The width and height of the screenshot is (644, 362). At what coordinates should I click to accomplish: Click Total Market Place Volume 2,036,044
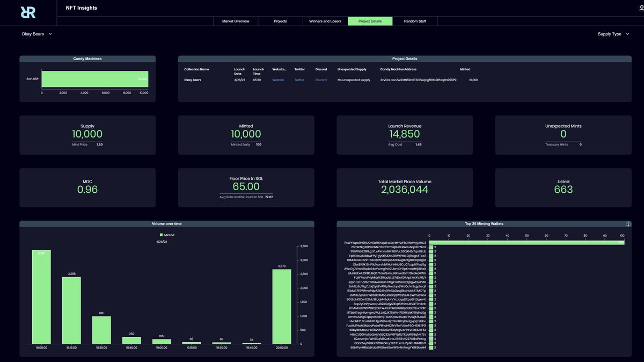coord(405,190)
